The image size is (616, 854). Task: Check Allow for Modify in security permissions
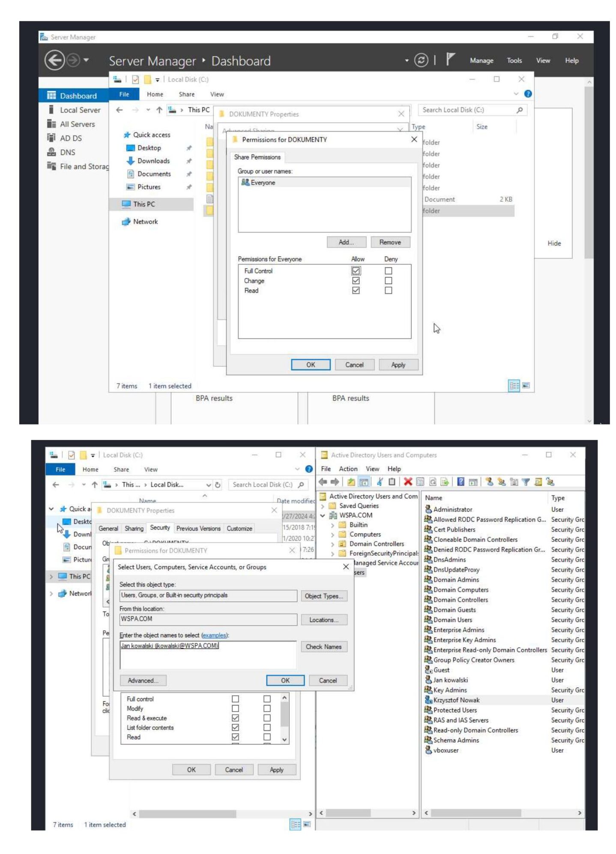click(235, 708)
